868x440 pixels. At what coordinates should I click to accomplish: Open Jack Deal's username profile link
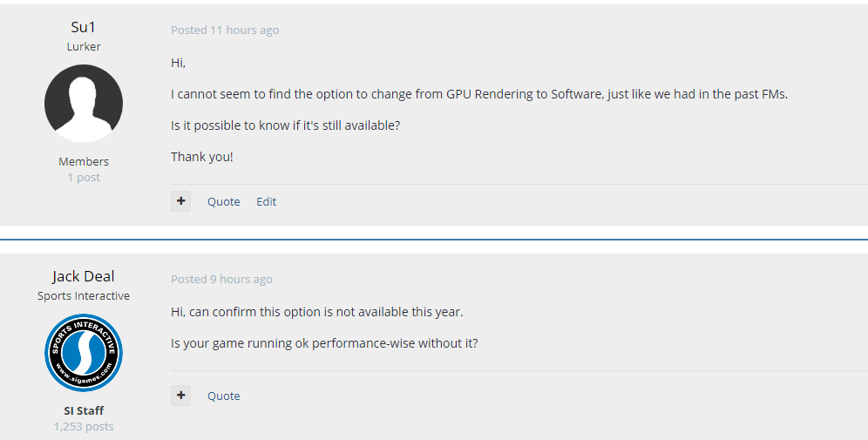[x=84, y=276]
